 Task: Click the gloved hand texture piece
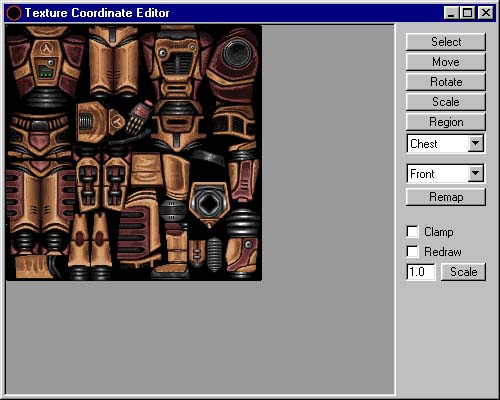pyautogui.click(x=138, y=118)
